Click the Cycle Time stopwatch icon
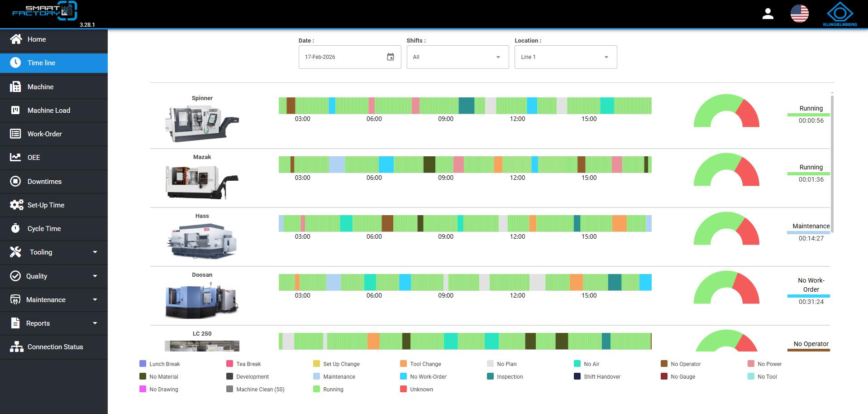Screen dimensions: 868x414 tap(15, 228)
